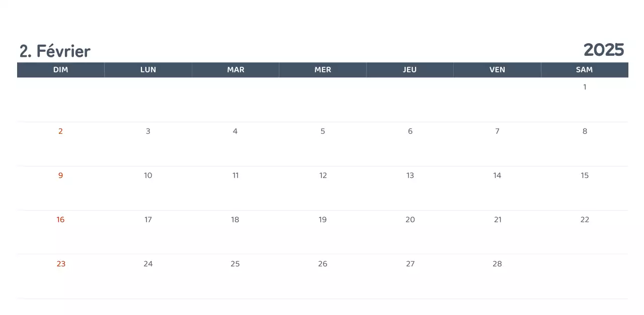644x315 pixels.
Task: Select Saturday February 1 cell
Action: 585,87
